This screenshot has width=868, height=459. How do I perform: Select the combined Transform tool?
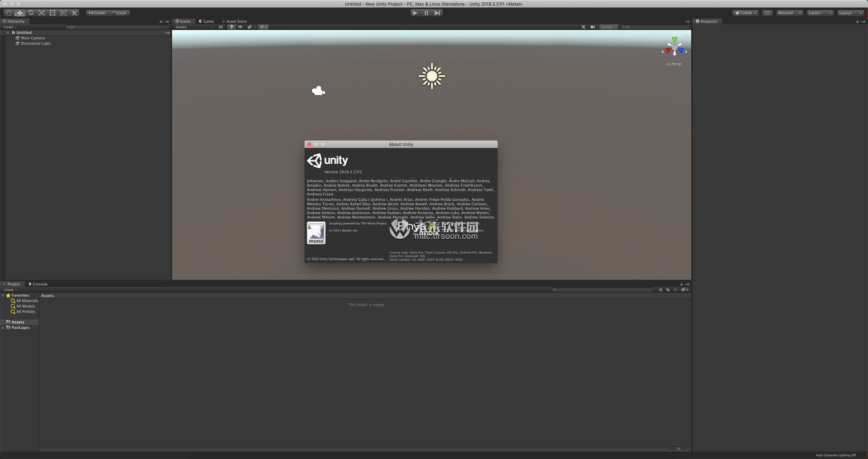[63, 13]
